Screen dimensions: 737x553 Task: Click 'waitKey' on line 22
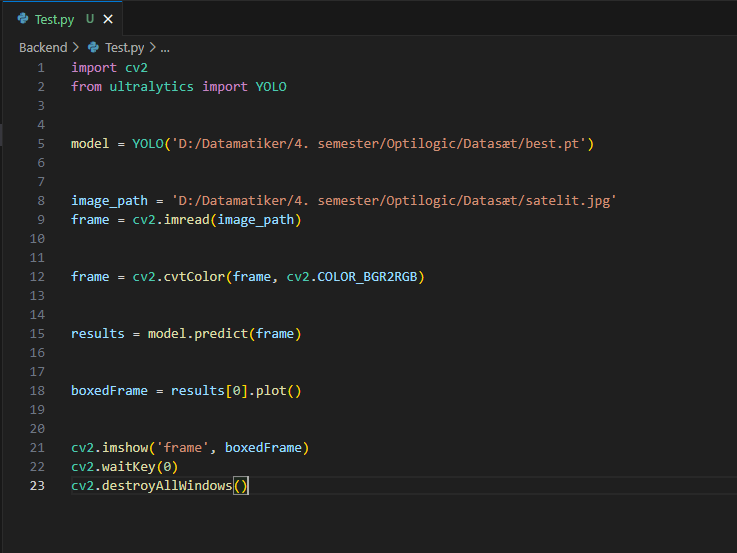click(x=129, y=467)
